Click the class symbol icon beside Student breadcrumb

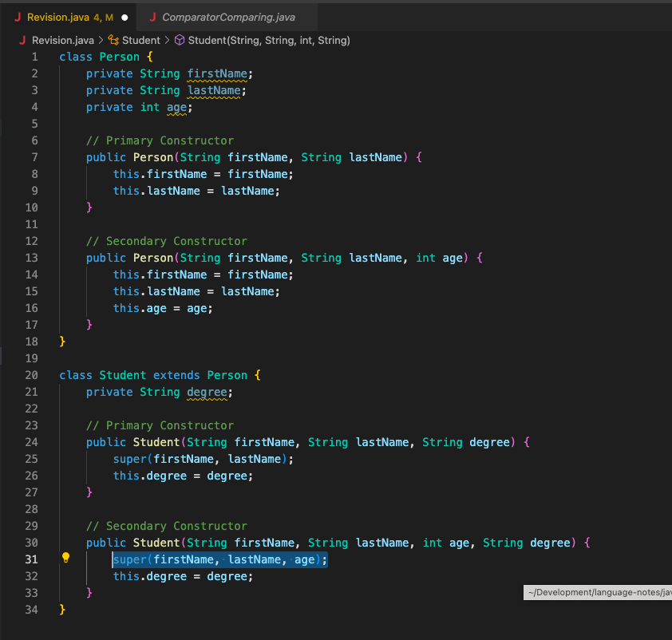point(113,40)
